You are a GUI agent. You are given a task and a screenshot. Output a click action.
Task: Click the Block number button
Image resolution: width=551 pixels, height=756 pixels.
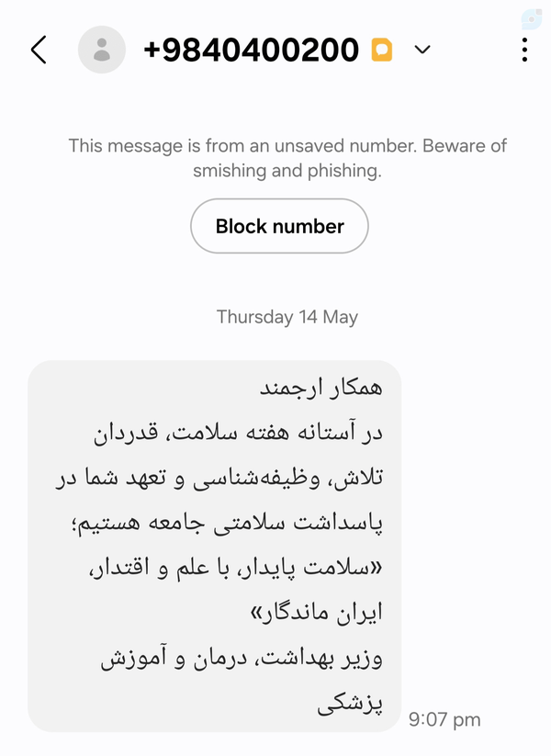279,226
